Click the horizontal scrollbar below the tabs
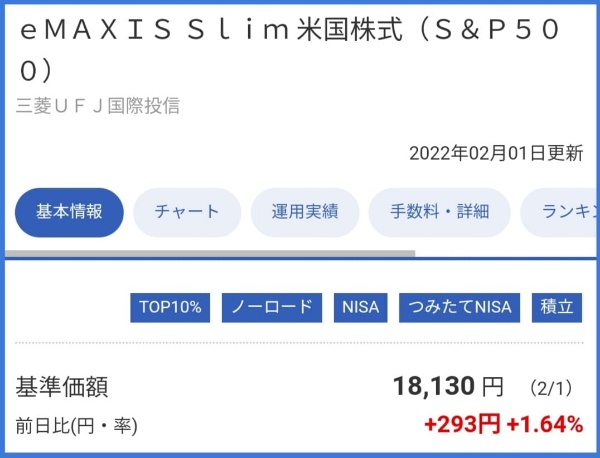600x458 pixels. pos(210,253)
